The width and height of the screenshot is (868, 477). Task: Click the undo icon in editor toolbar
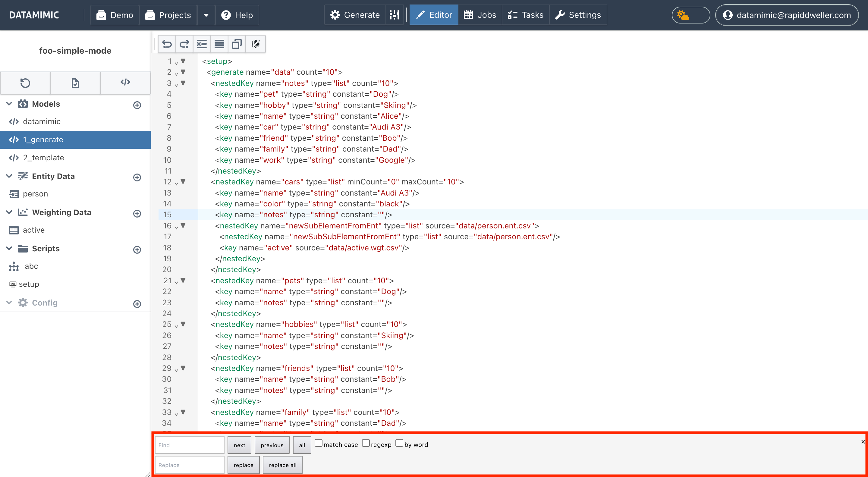click(167, 44)
